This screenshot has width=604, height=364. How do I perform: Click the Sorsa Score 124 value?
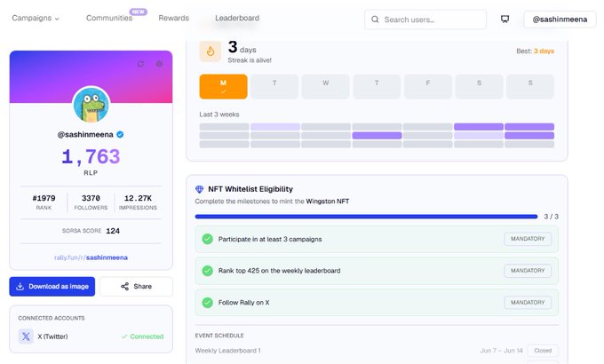coord(113,231)
